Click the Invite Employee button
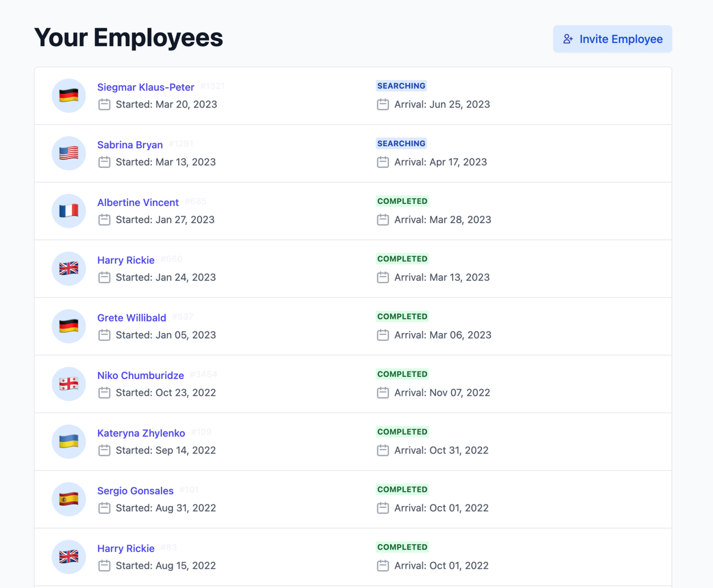Viewport: 713px width, 588px height. point(612,39)
